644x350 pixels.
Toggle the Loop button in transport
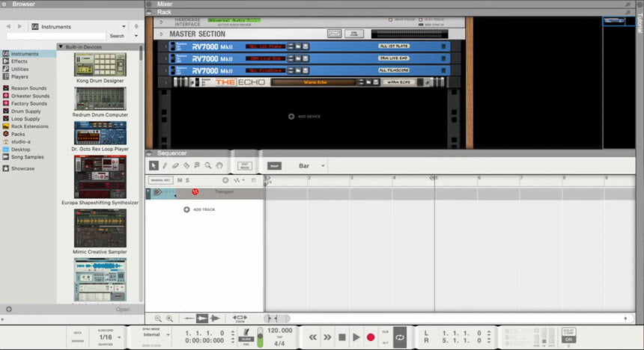point(400,337)
